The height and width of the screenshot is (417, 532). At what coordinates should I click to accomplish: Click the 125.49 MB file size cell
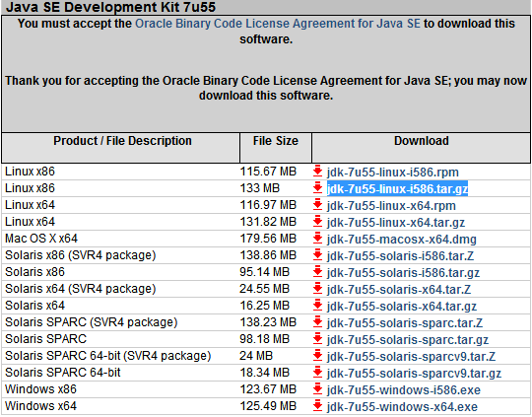coord(268,406)
